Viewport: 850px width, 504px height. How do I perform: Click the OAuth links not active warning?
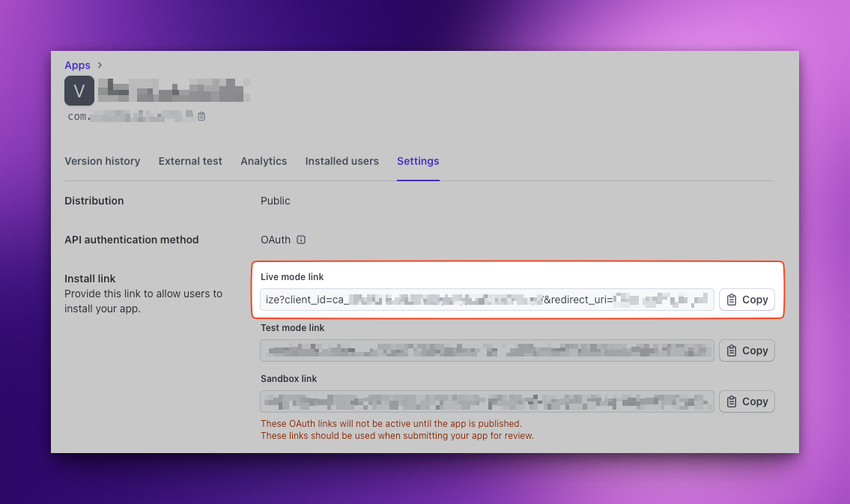click(x=392, y=424)
